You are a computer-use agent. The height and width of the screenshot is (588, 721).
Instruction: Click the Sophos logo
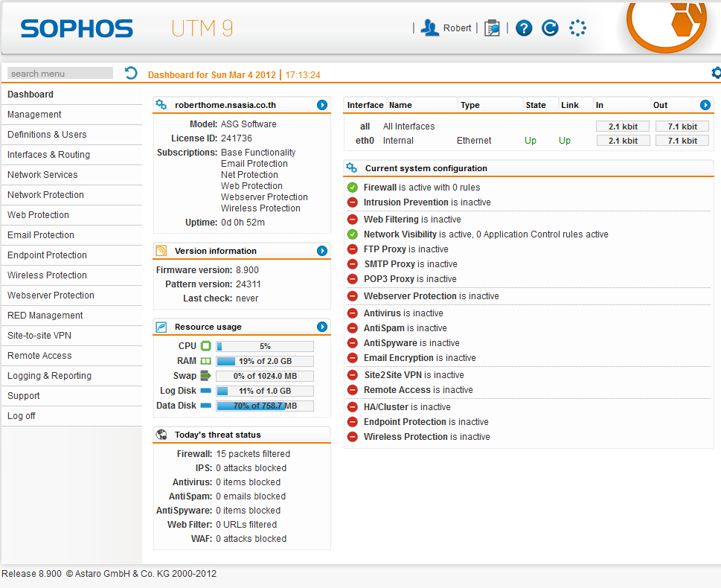pyautogui.click(x=77, y=28)
